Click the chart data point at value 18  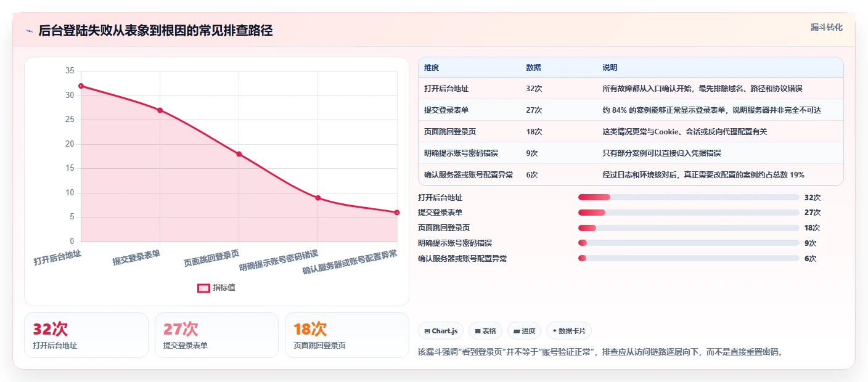tap(239, 154)
